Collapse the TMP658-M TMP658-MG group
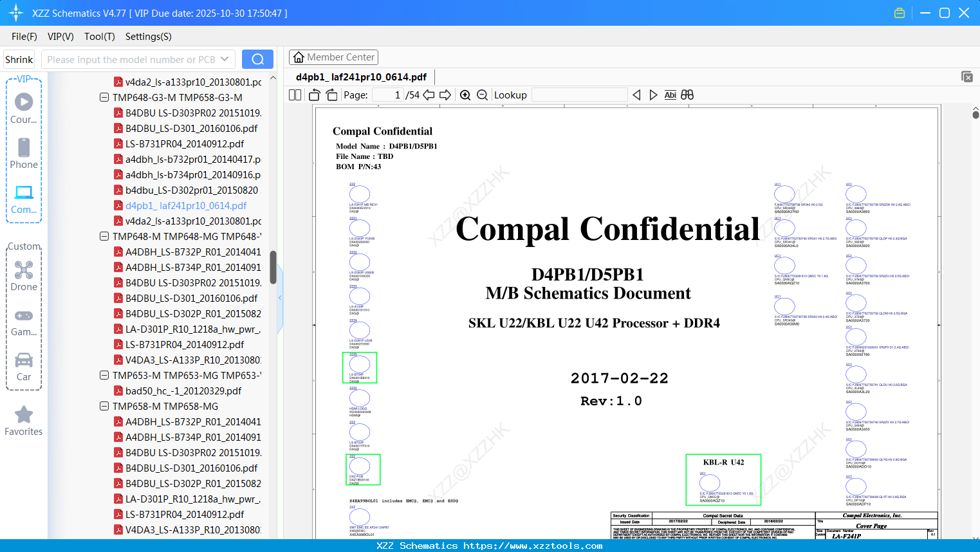 [x=104, y=406]
